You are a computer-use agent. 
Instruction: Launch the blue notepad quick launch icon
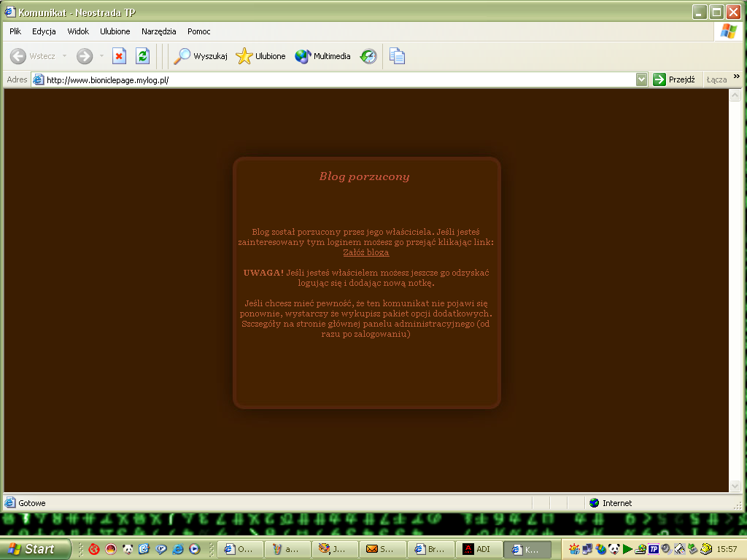[144, 549]
